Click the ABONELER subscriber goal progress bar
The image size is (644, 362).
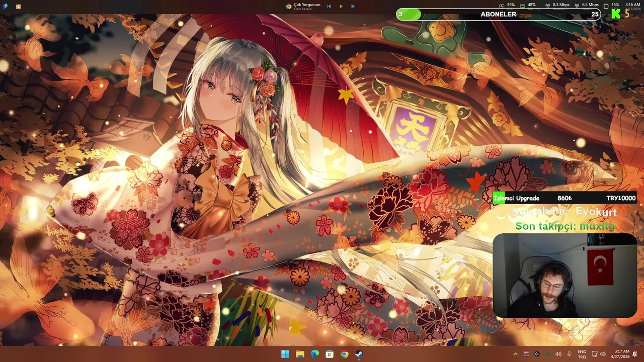(499, 14)
